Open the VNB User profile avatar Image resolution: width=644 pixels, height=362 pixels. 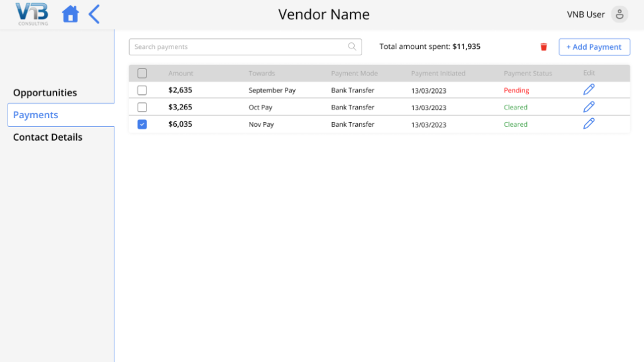coord(619,14)
